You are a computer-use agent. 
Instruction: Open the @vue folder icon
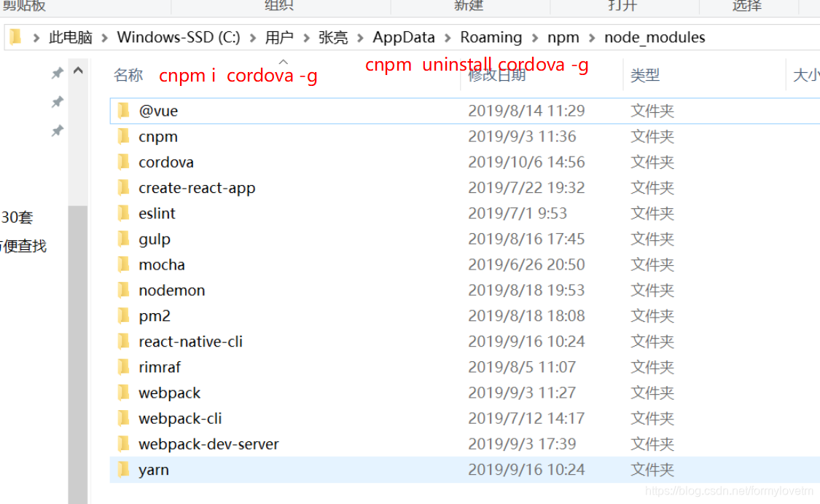point(124,110)
